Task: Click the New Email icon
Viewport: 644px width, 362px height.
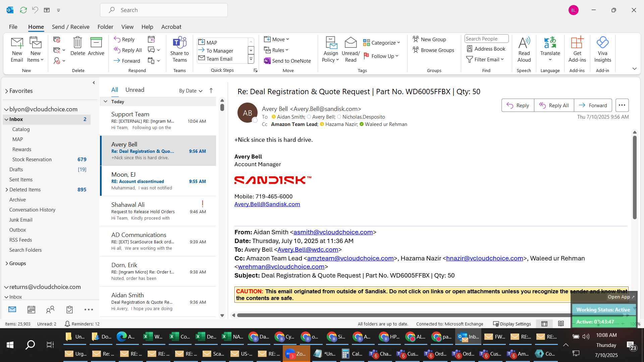Action: point(17,50)
